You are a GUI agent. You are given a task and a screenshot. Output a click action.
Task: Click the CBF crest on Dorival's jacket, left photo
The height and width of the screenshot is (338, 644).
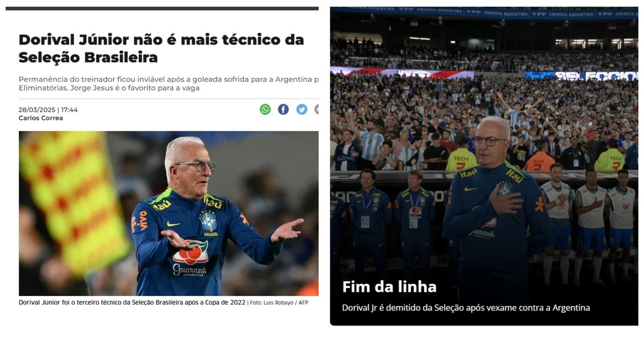209,221
